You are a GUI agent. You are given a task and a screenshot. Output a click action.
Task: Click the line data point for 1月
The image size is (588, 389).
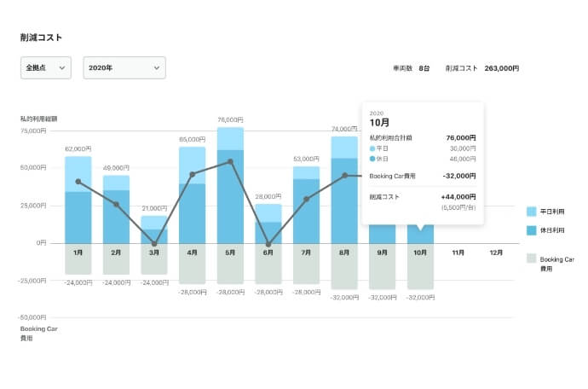click(78, 182)
